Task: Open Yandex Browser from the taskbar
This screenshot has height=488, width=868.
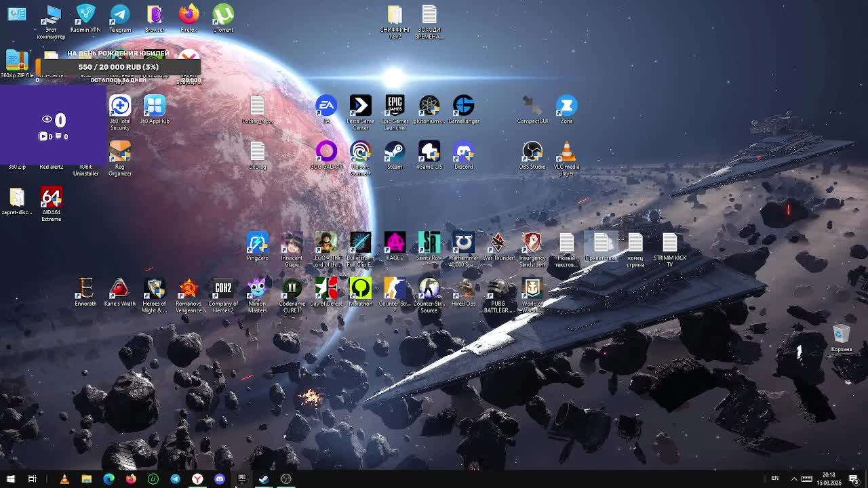Action: pos(197,479)
